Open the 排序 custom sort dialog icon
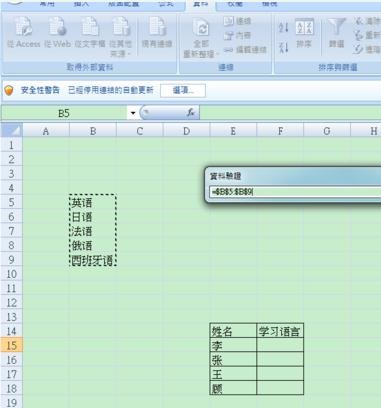This screenshot has width=381, height=408. click(x=304, y=33)
